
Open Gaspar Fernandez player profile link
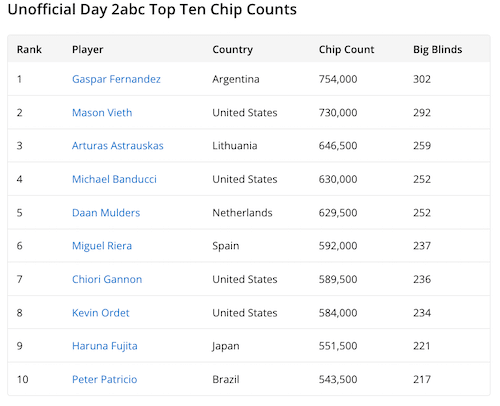point(116,79)
